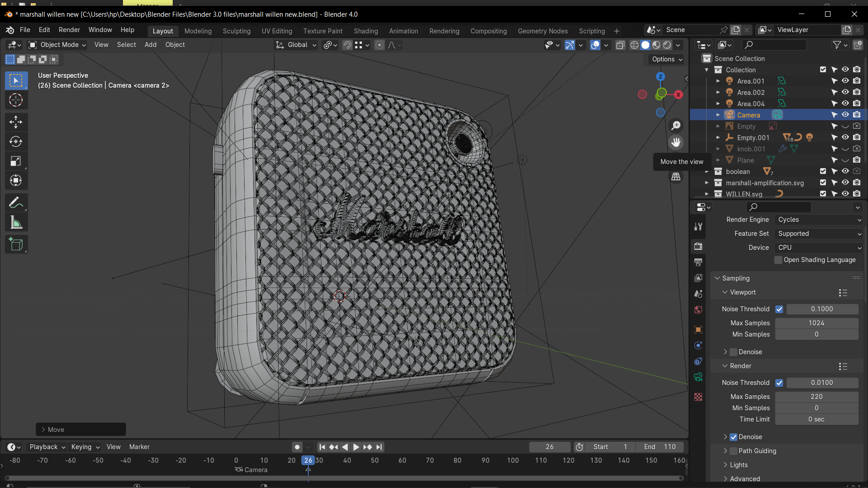Enable the Path Guiding checkbox

[734, 451]
